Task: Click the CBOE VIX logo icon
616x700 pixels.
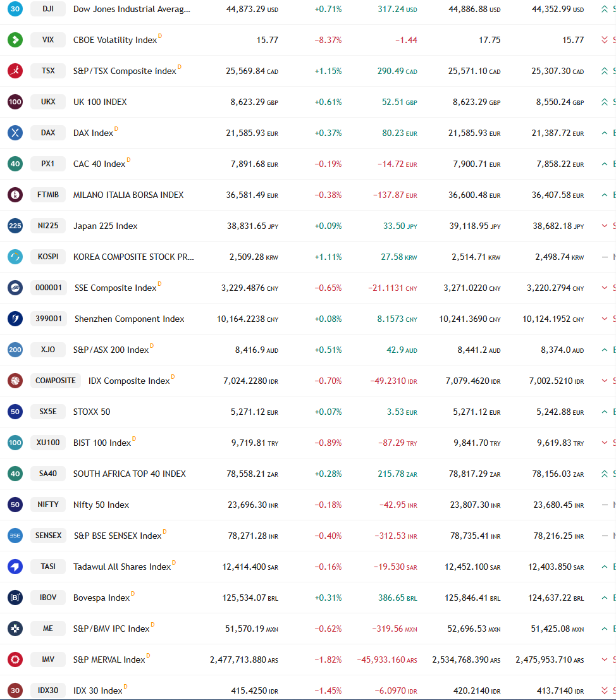Action: (x=15, y=40)
